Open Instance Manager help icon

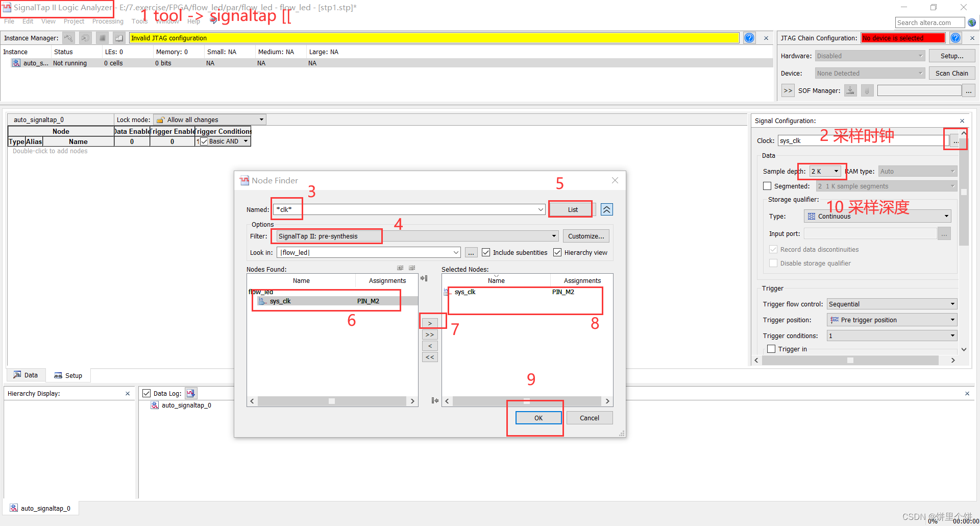749,38
